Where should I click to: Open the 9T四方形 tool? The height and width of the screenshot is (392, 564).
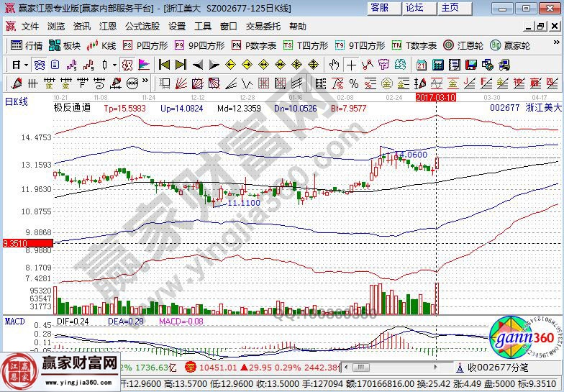[x=360, y=45]
